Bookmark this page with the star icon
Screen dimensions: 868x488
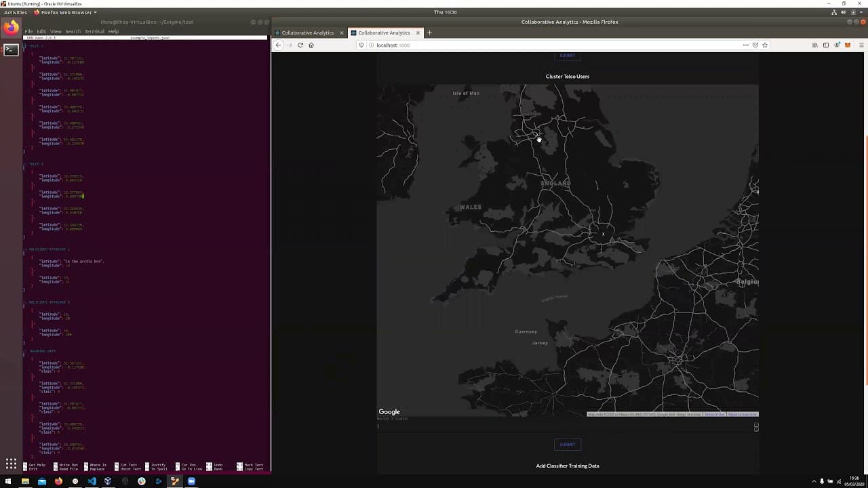pos(765,45)
